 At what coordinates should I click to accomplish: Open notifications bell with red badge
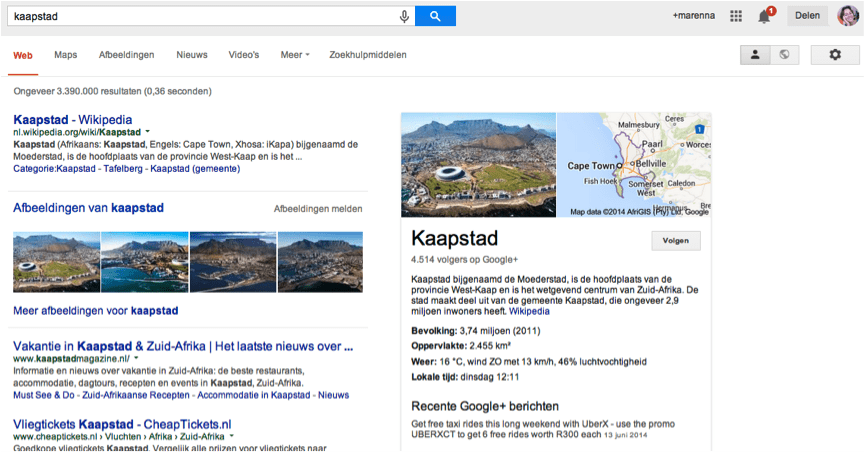(x=766, y=15)
